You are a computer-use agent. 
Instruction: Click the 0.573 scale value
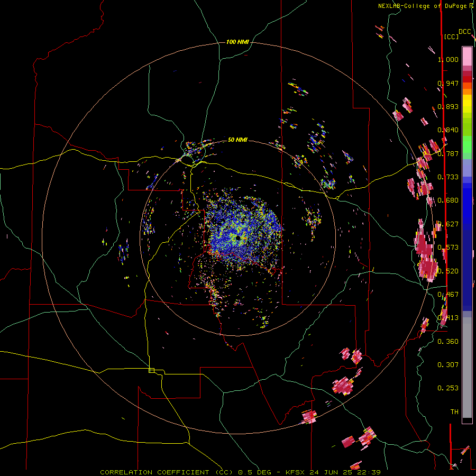[x=448, y=248]
